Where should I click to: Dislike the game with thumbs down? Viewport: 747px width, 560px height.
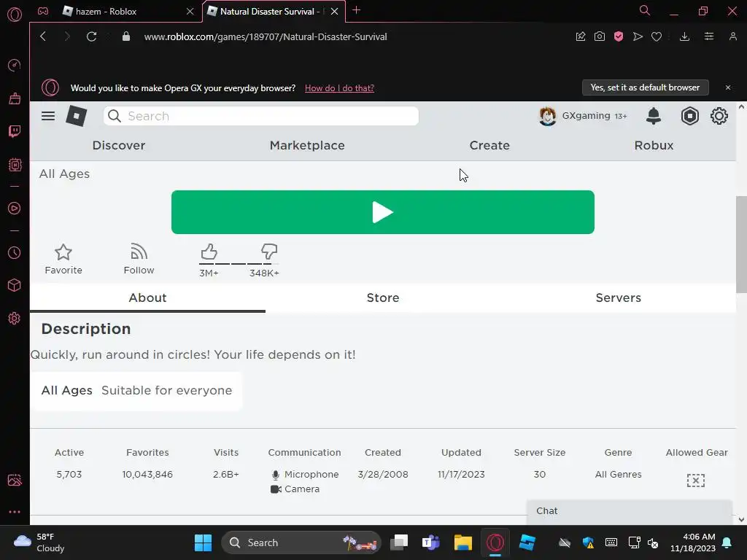268,252
